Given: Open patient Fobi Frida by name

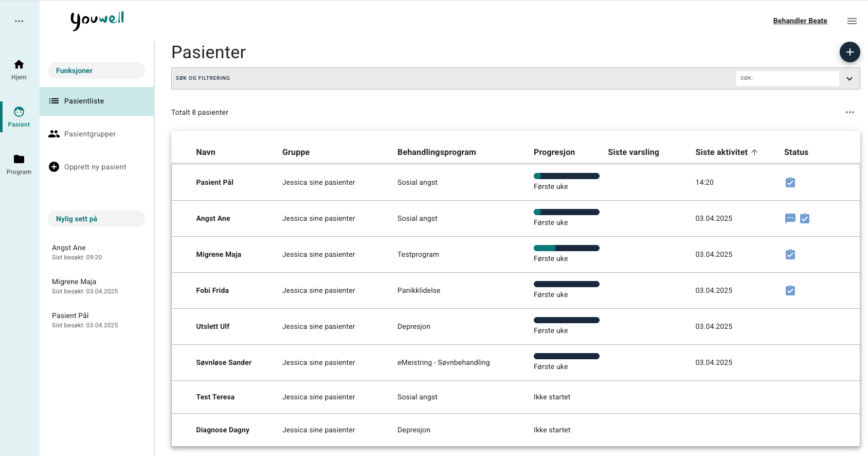Looking at the screenshot, I should click(x=212, y=290).
